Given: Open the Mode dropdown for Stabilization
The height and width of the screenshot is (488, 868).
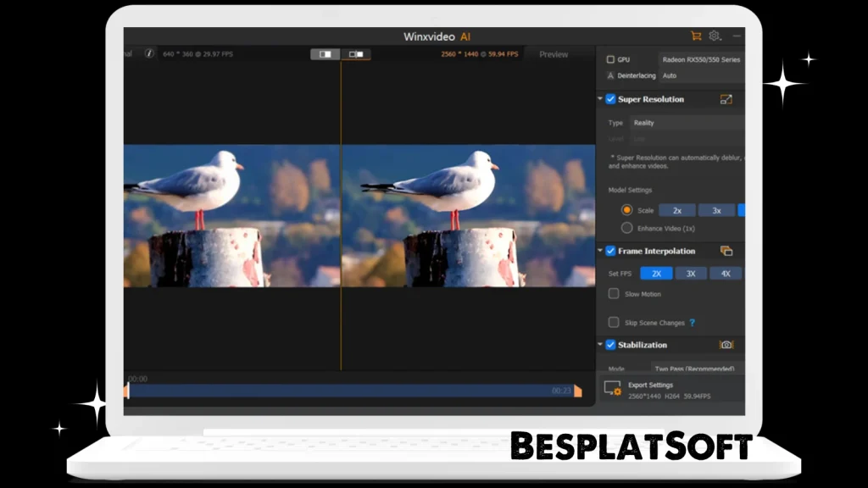Looking at the screenshot, I should (693, 368).
